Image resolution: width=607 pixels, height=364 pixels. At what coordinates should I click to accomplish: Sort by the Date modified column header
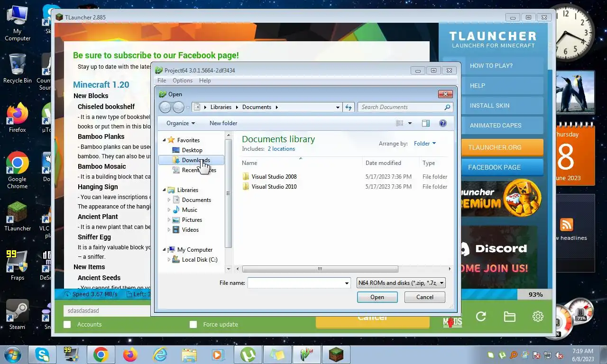[x=383, y=163]
